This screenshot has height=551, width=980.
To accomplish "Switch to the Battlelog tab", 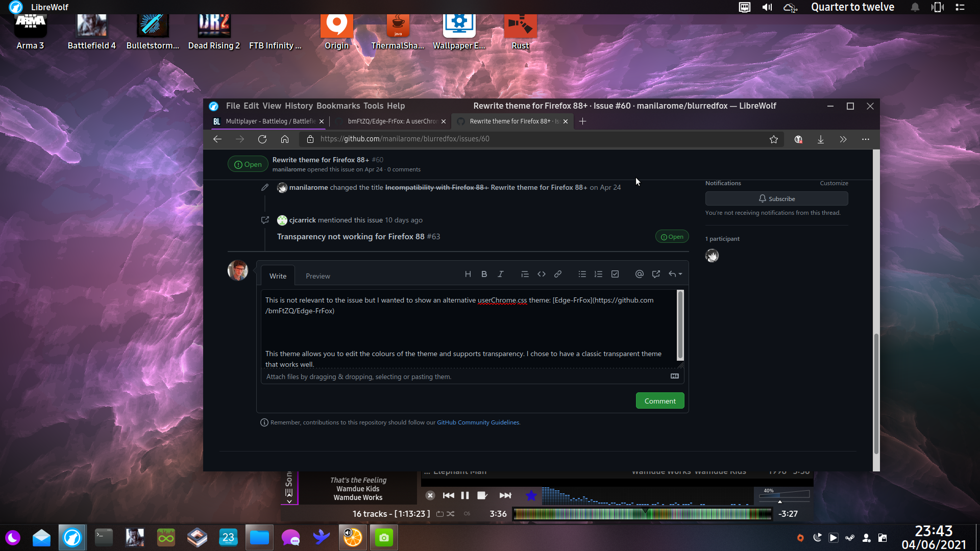I will 269,121.
